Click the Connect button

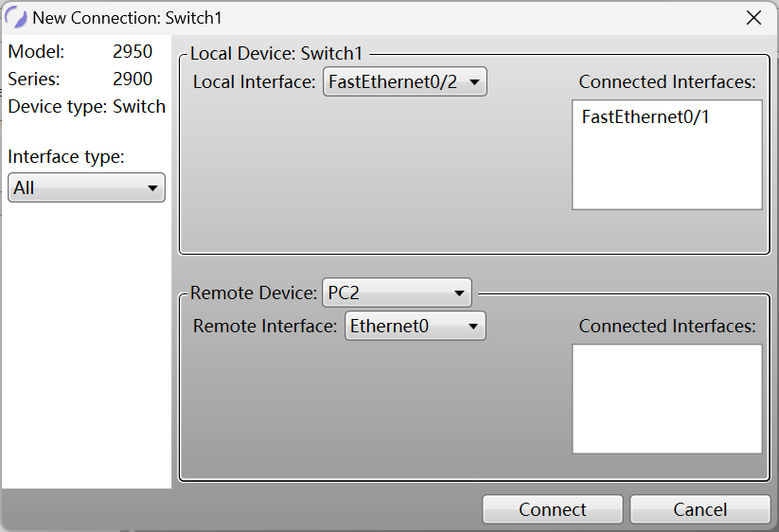(x=553, y=509)
